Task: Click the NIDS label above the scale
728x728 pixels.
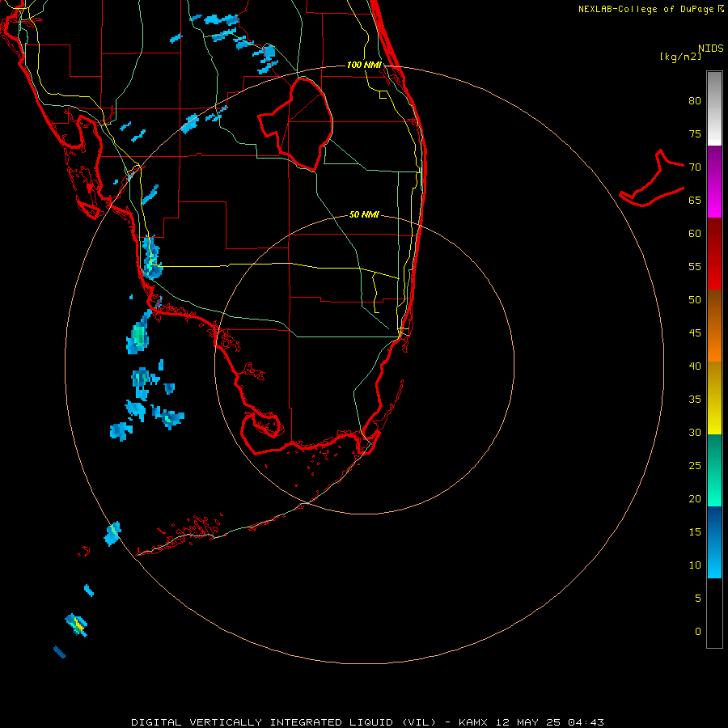Action: coord(711,49)
